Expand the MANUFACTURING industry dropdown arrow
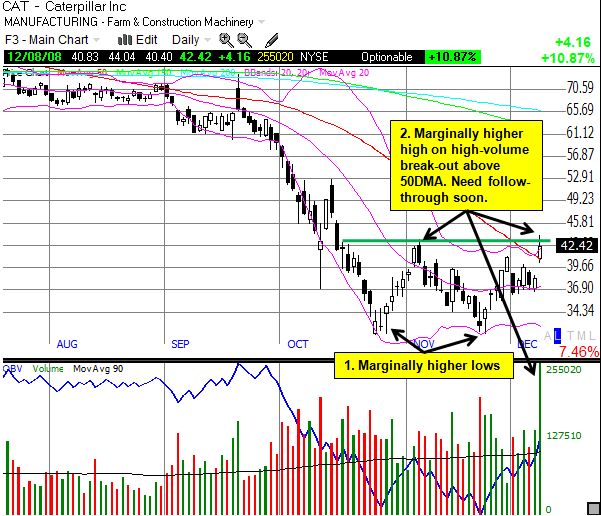The height and width of the screenshot is (516, 601). [x=261, y=22]
